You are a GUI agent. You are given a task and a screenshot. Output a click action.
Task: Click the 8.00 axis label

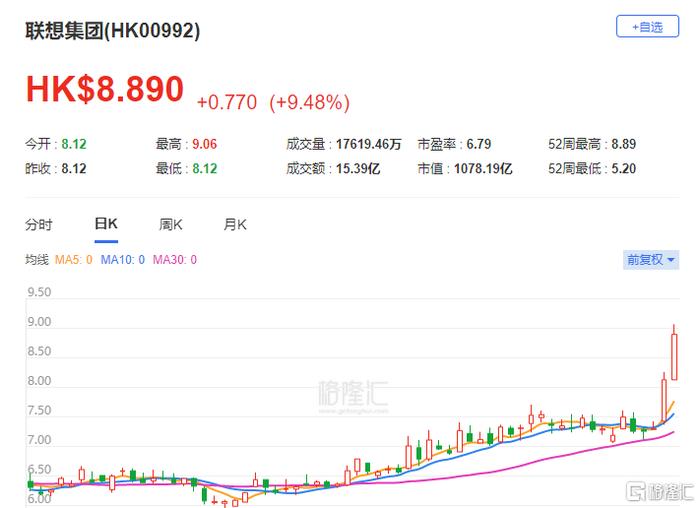coord(39,381)
